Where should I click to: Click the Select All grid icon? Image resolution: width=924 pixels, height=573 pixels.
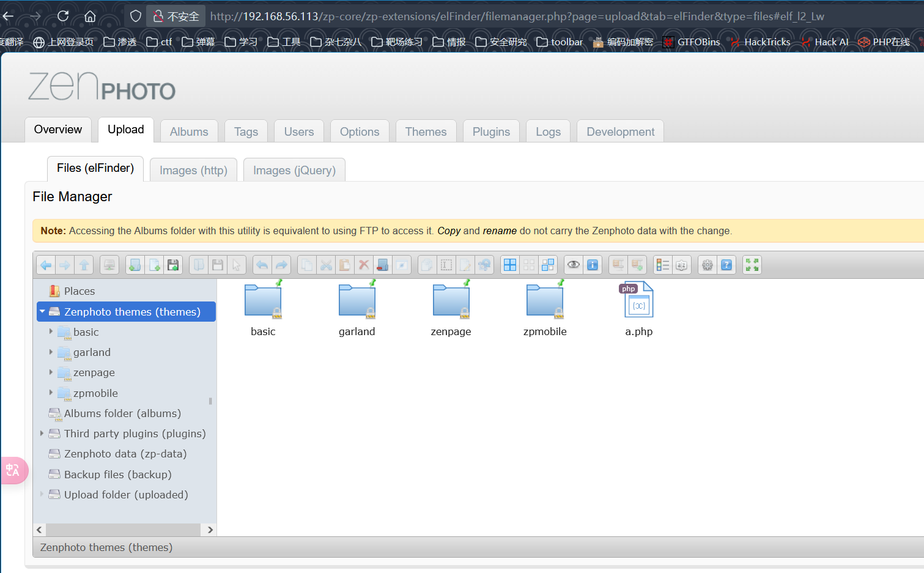510,265
